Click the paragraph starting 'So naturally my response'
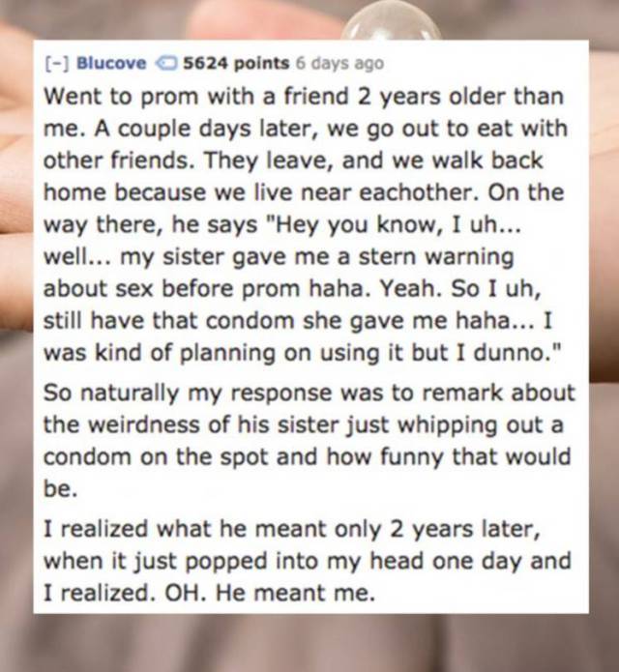Viewport: 619px width, 672px height. [309, 440]
